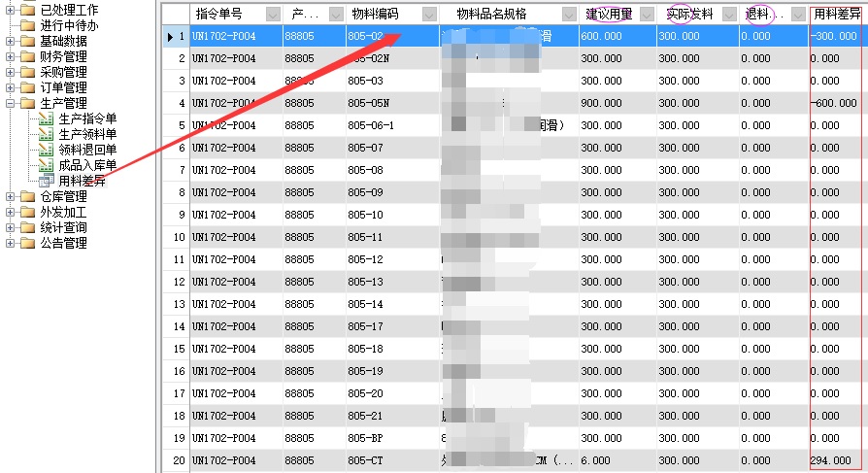Expand the 统计查询 tree node

(x=10, y=227)
